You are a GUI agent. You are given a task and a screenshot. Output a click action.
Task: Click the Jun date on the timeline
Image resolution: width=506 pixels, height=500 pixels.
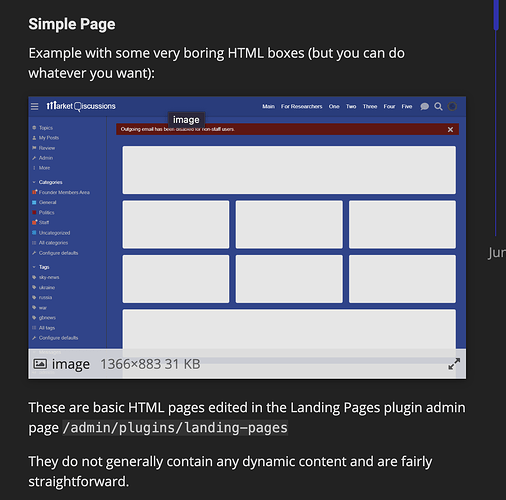point(497,253)
